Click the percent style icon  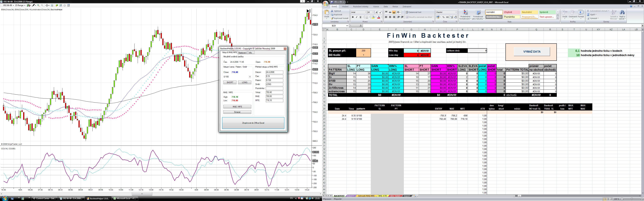pyautogui.click(x=443, y=17)
